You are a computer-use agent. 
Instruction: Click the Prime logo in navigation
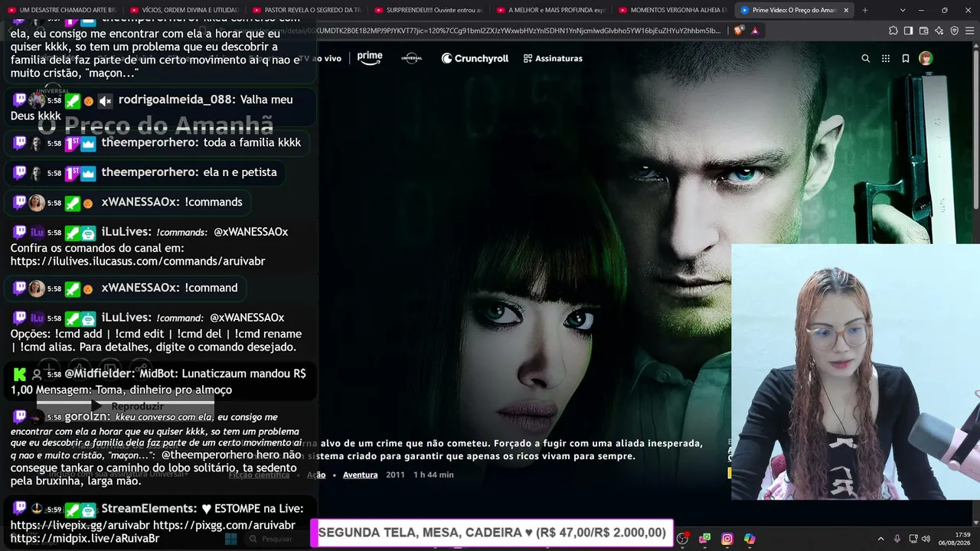370,58
